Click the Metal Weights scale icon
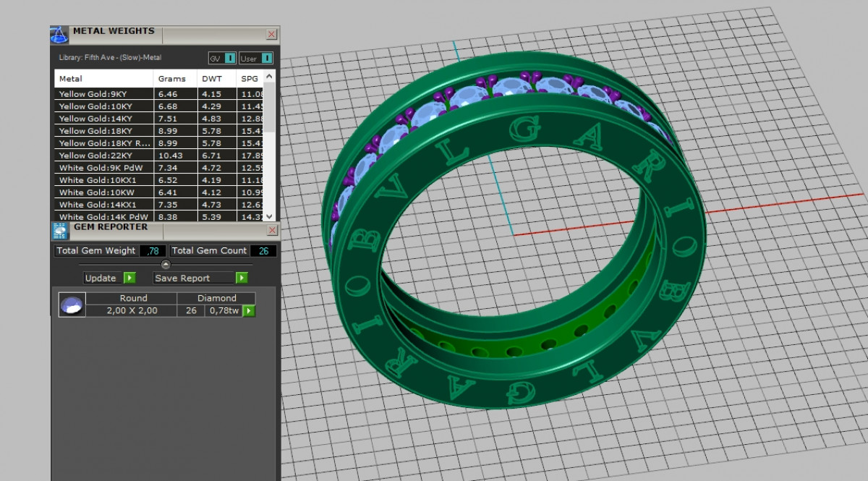Screen dimensions: 868x481 [59, 34]
